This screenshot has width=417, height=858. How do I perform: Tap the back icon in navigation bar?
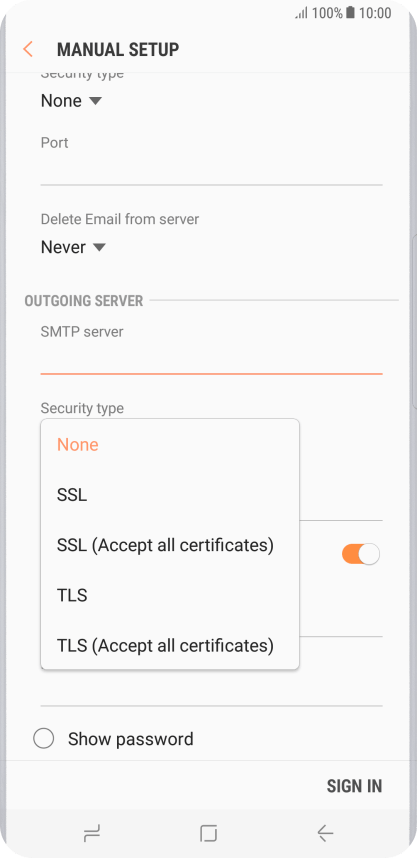click(325, 833)
